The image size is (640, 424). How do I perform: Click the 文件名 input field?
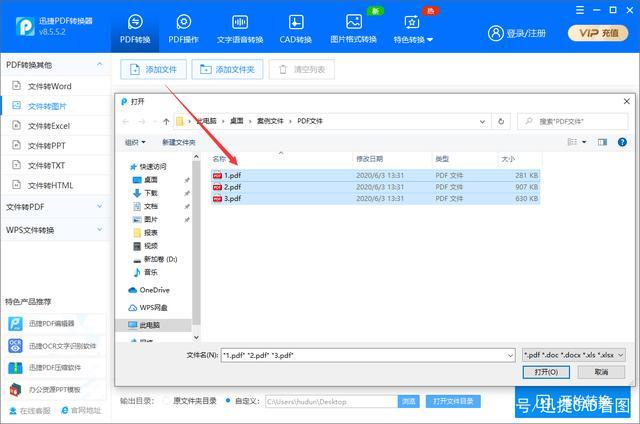coord(367,355)
